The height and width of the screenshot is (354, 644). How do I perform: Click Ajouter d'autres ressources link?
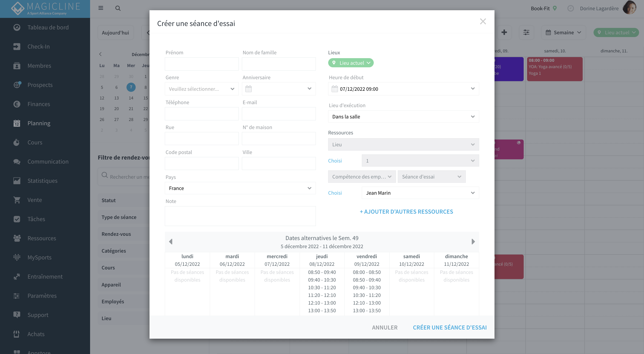[406, 212]
